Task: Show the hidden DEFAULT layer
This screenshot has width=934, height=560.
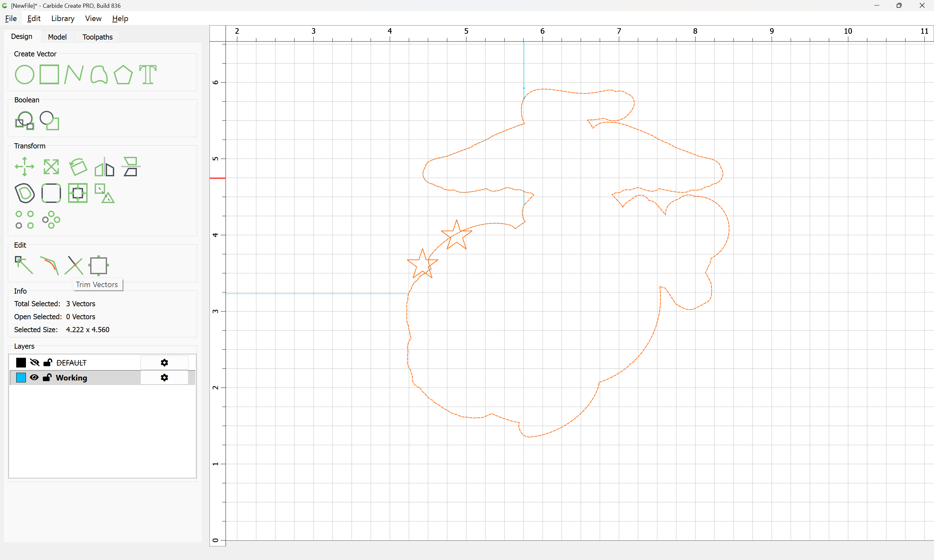Action: [34, 363]
